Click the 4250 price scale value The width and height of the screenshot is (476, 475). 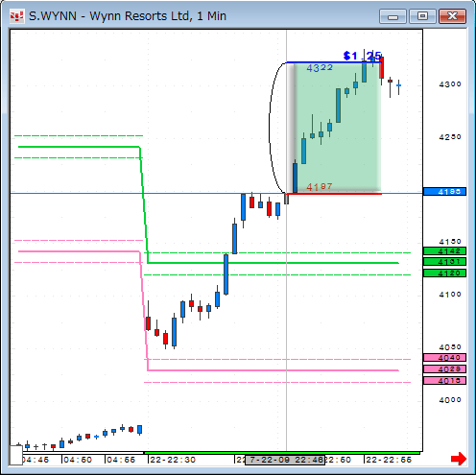(450, 137)
